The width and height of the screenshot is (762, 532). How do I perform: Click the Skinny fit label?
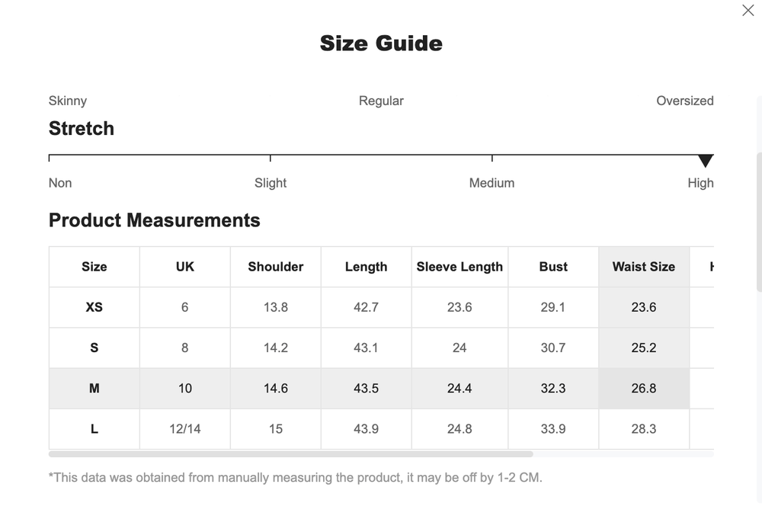tap(67, 101)
